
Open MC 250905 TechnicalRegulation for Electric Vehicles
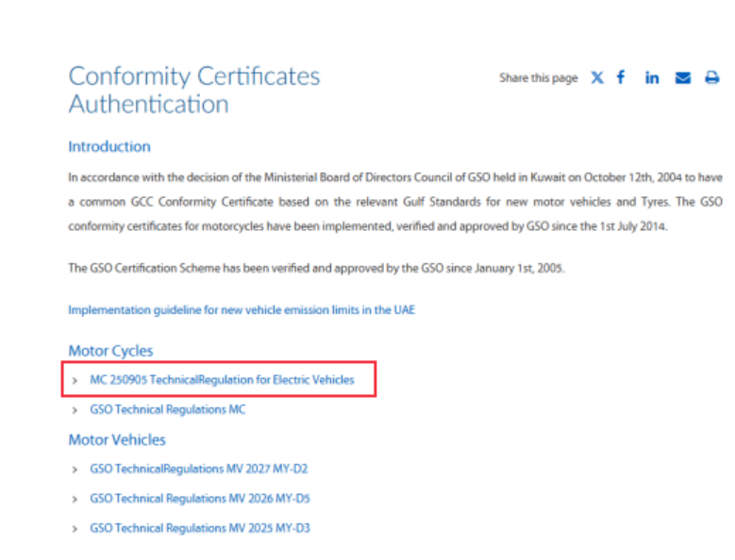coord(222,380)
